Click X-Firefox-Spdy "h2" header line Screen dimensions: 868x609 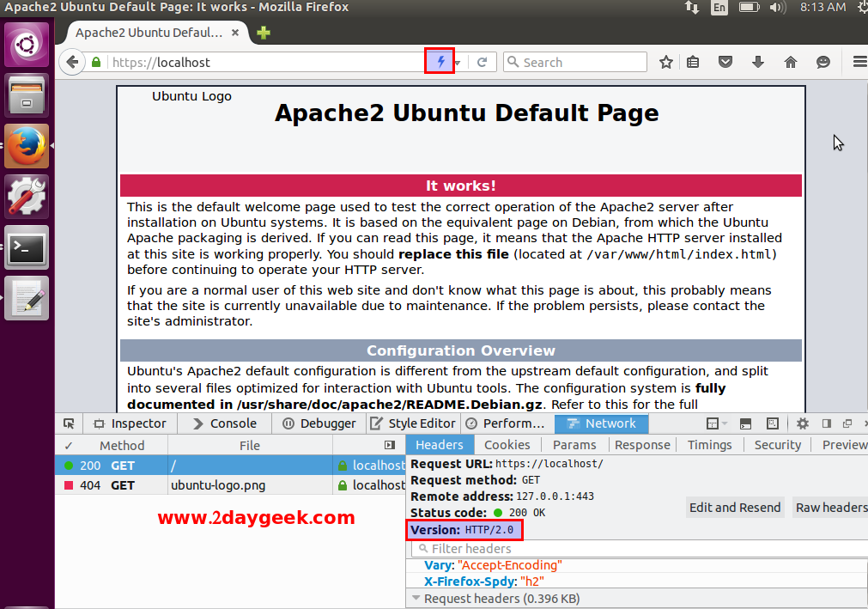[484, 582]
